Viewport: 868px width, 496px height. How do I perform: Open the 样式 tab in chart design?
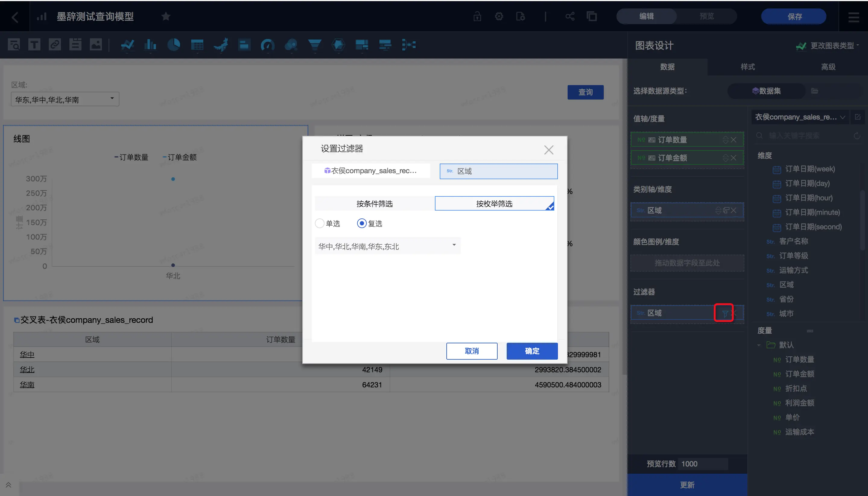(x=747, y=67)
